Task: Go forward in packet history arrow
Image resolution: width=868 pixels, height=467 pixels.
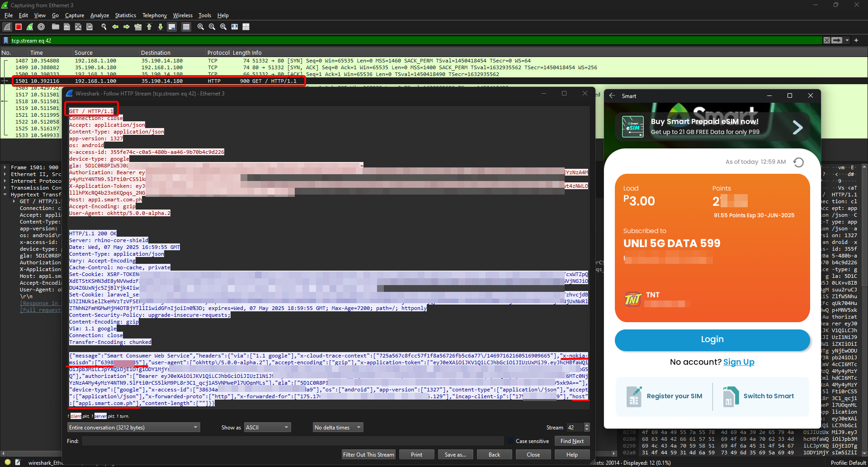Action: point(127,27)
